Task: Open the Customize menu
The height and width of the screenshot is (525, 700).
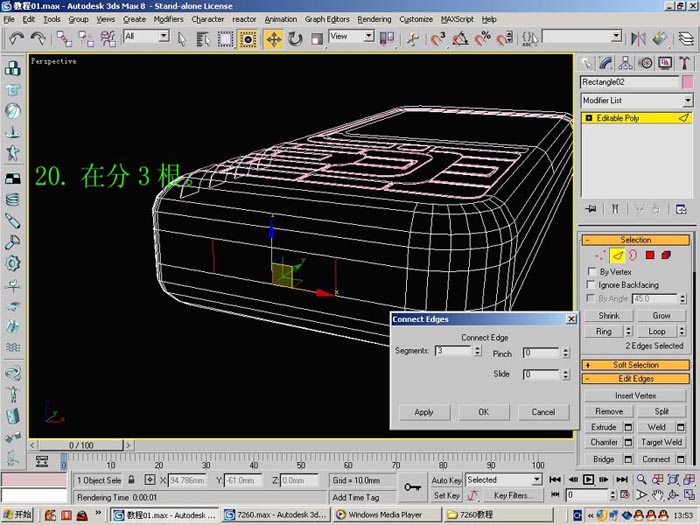Action: (416, 19)
